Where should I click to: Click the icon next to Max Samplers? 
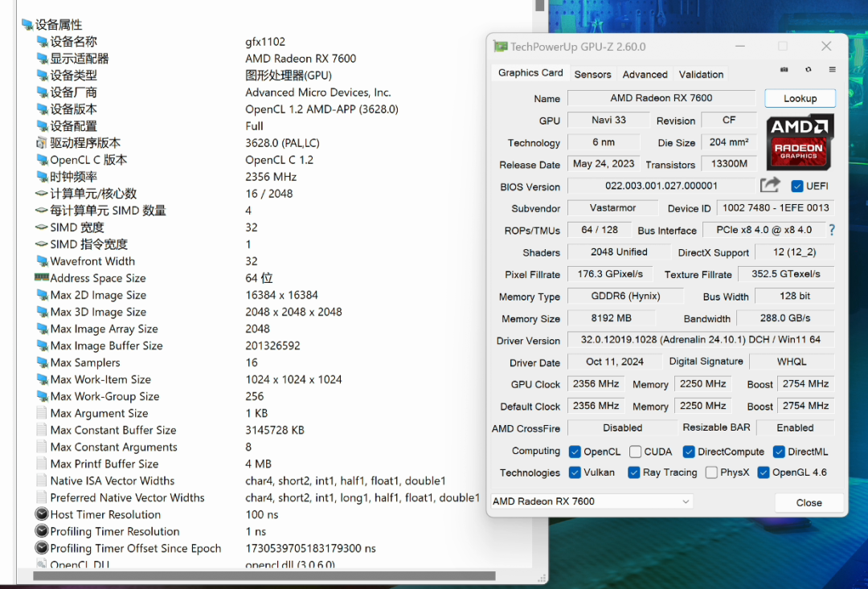(42, 362)
